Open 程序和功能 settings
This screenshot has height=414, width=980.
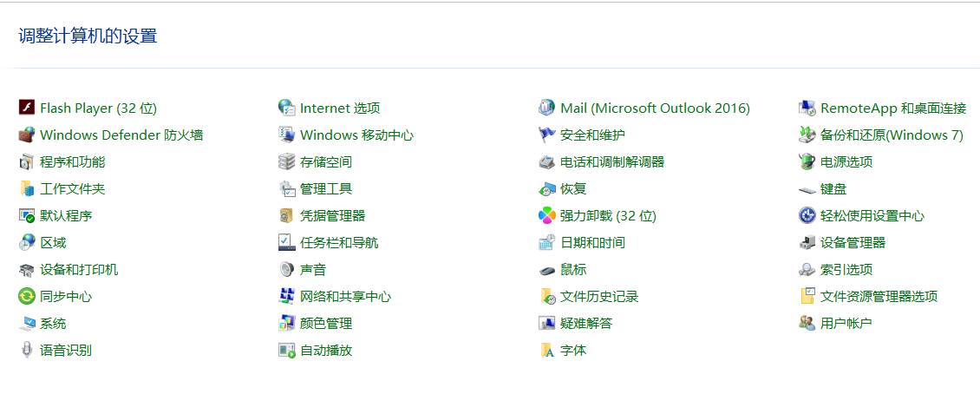point(72,161)
